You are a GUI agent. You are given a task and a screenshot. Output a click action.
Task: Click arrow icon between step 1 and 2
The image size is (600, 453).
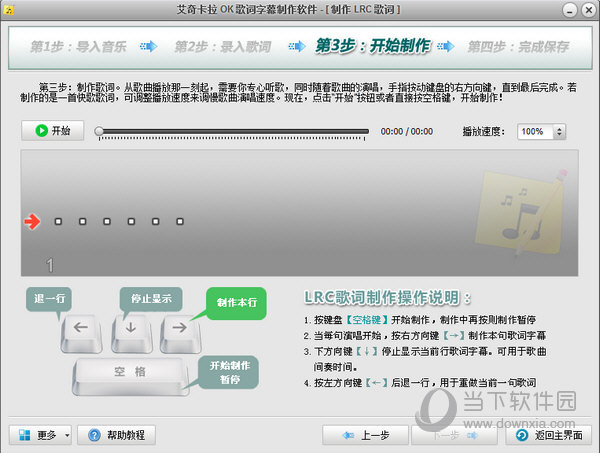149,47
